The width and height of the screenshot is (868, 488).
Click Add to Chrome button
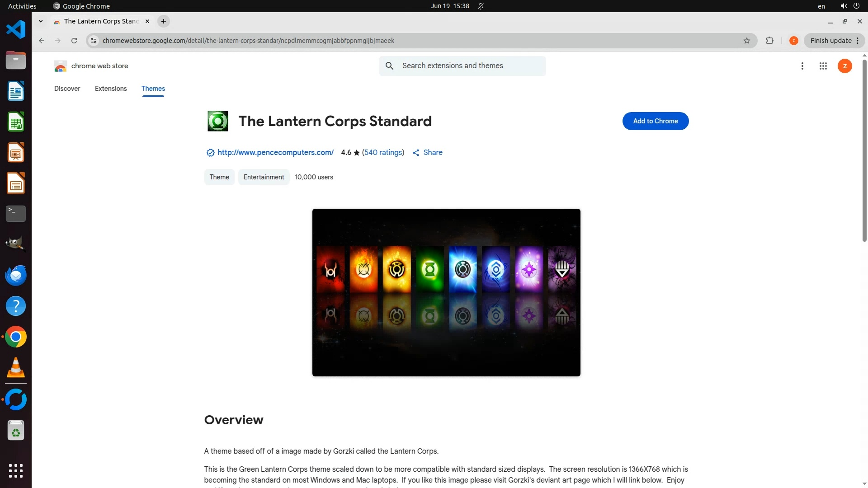pos(655,121)
